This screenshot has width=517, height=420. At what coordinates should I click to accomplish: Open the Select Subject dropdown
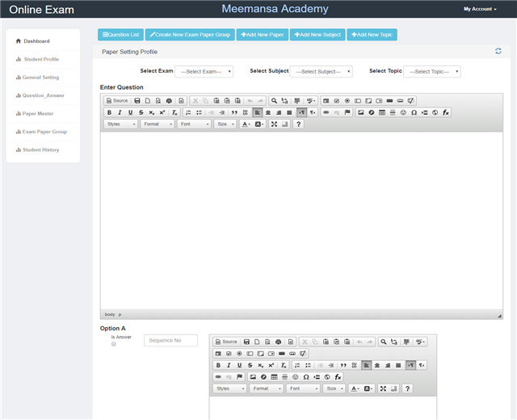(x=322, y=72)
